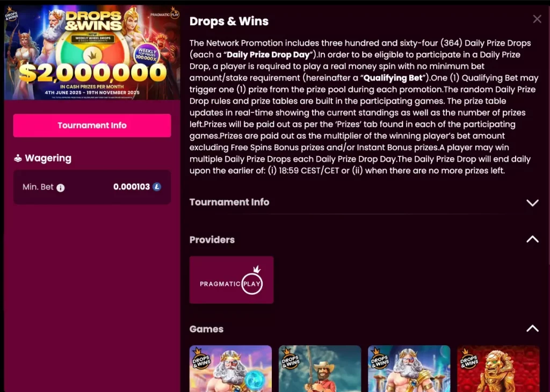This screenshot has width=550, height=392.
Task: Click the pink Tournament Info button
Action: [92, 126]
